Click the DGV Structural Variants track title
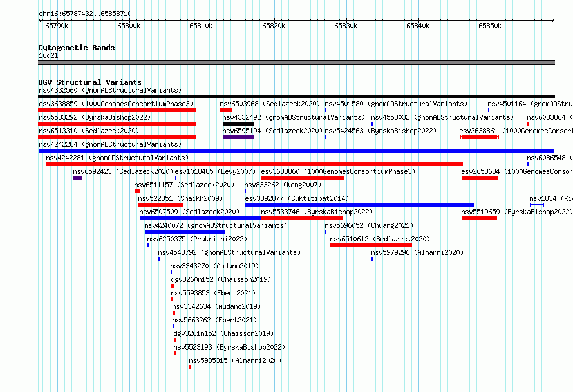 coord(90,82)
